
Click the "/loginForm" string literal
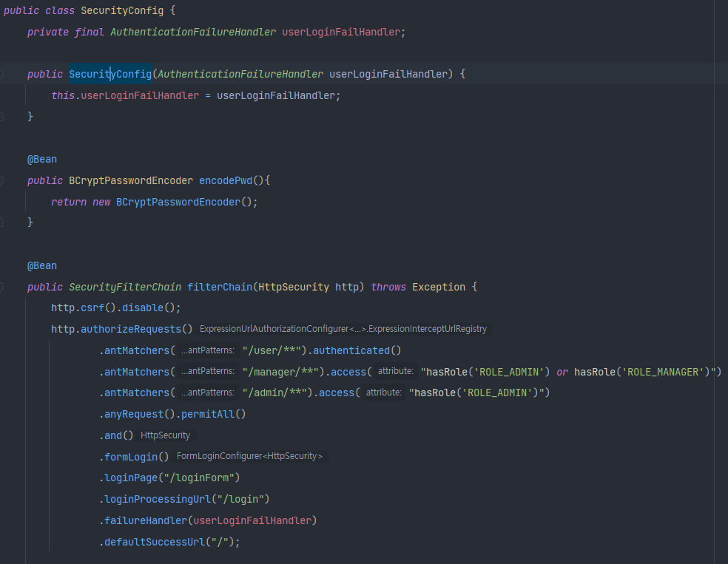click(199, 478)
